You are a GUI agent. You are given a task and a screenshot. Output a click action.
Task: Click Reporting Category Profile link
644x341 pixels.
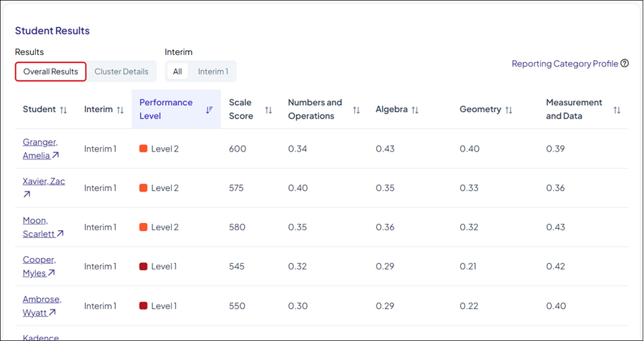tap(565, 64)
